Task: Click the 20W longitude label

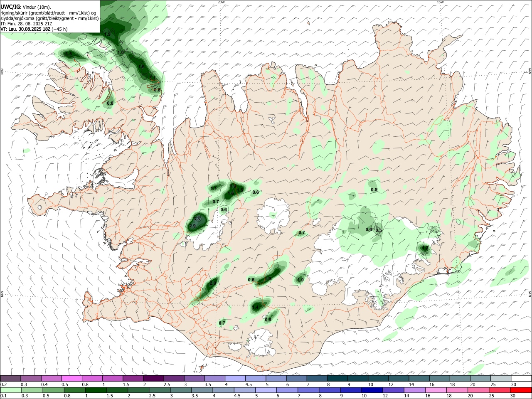Action: tap(221, 2)
